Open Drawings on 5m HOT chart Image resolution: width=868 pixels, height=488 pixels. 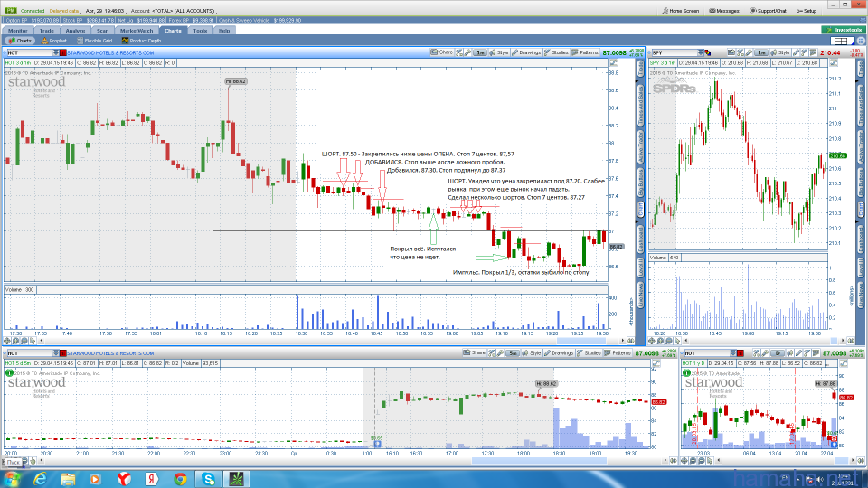point(559,353)
